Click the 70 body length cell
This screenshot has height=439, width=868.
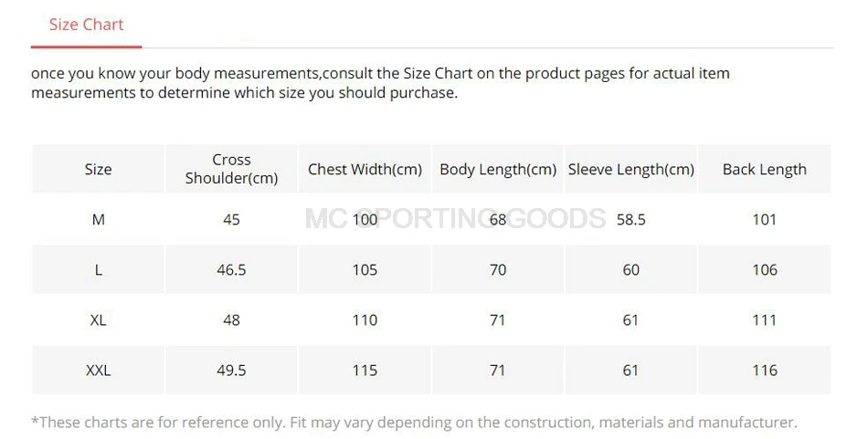[x=498, y=270]
